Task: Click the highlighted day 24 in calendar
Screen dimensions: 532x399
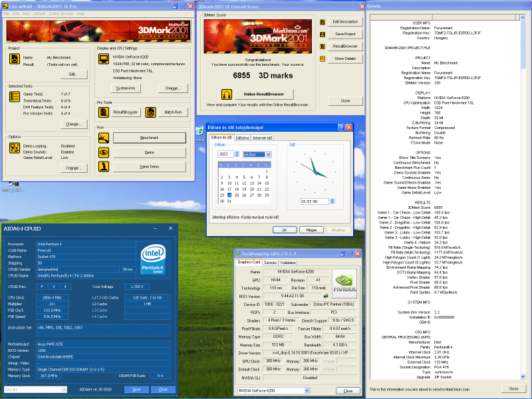Action: (x=229, y=195)
